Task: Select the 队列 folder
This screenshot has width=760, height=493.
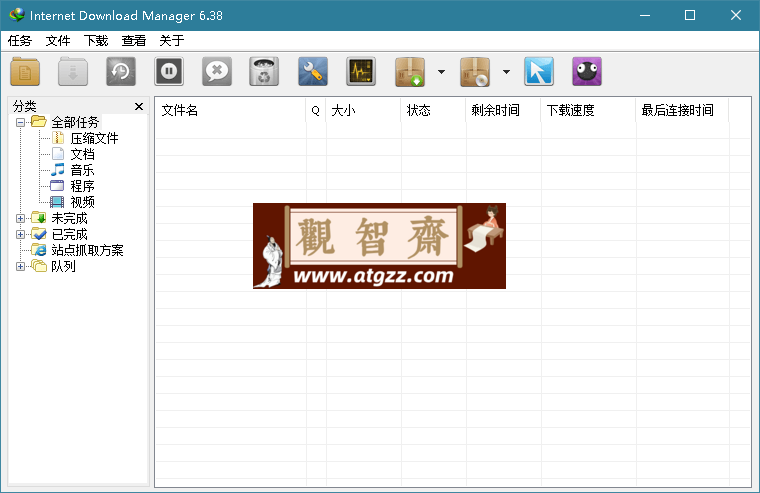Action: [63, 266]
